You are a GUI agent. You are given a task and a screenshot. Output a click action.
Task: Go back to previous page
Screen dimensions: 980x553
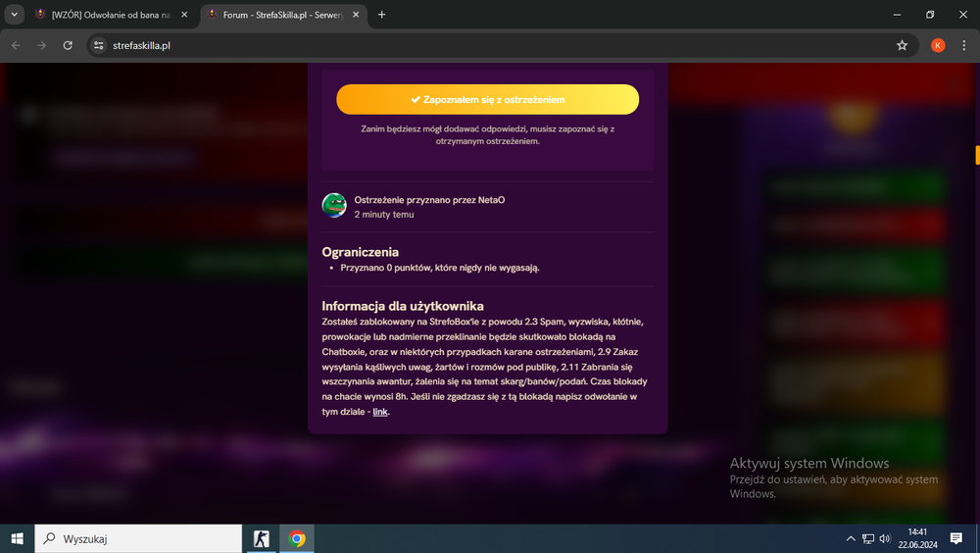pos(17,45)
